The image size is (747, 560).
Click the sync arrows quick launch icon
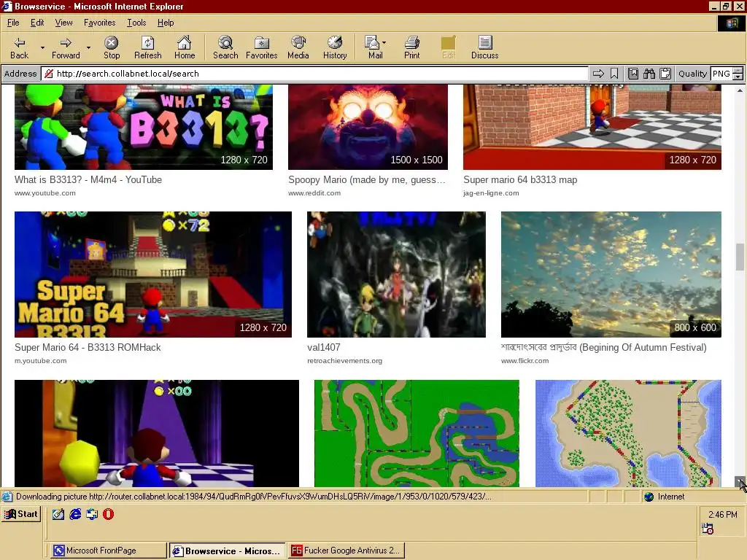point(92,514)
